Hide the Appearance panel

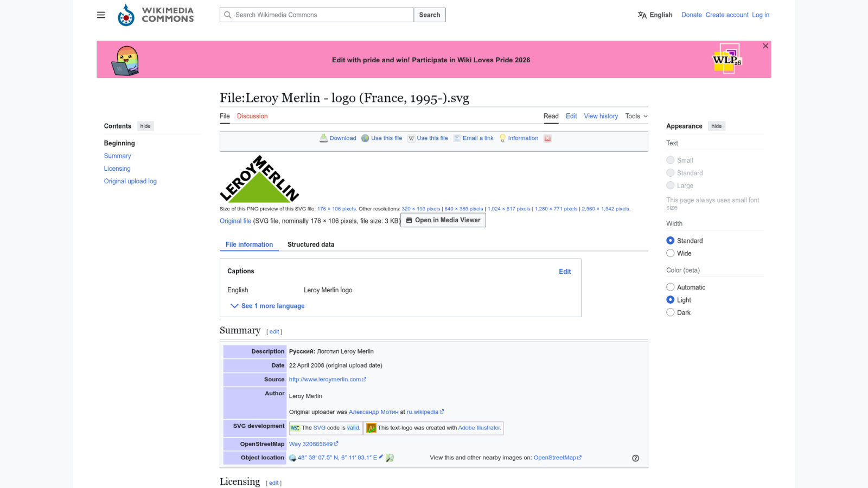(x=717, y=126)
